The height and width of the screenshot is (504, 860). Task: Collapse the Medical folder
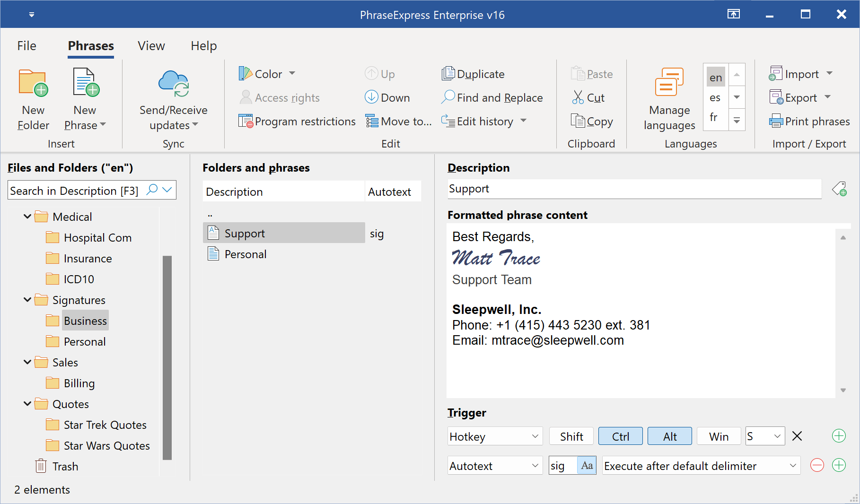point(27,216)
